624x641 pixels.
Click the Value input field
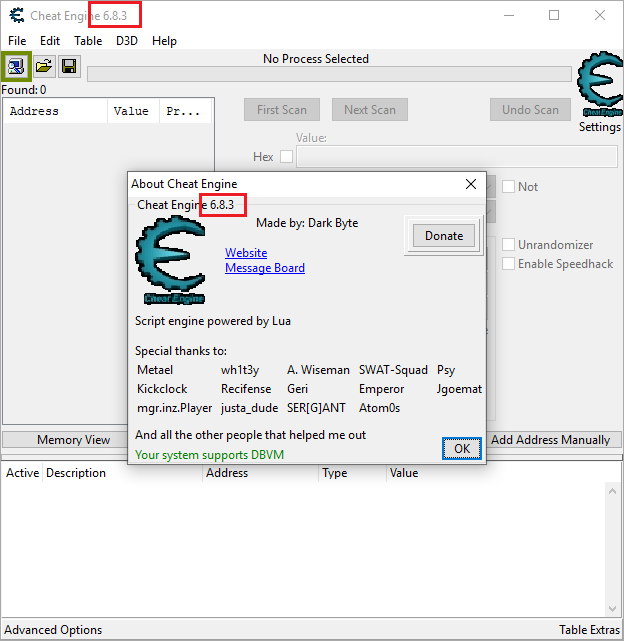tap(456, 157)
